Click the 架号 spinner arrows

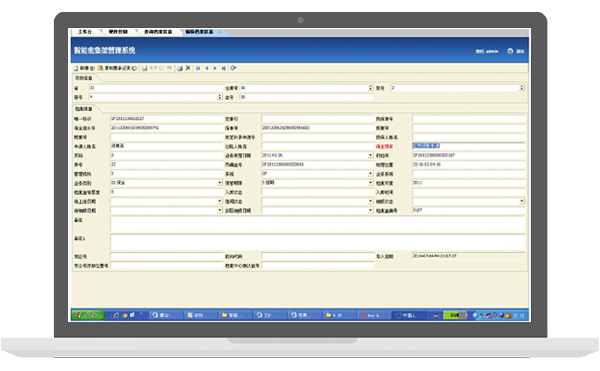click(x=522, y=88)
